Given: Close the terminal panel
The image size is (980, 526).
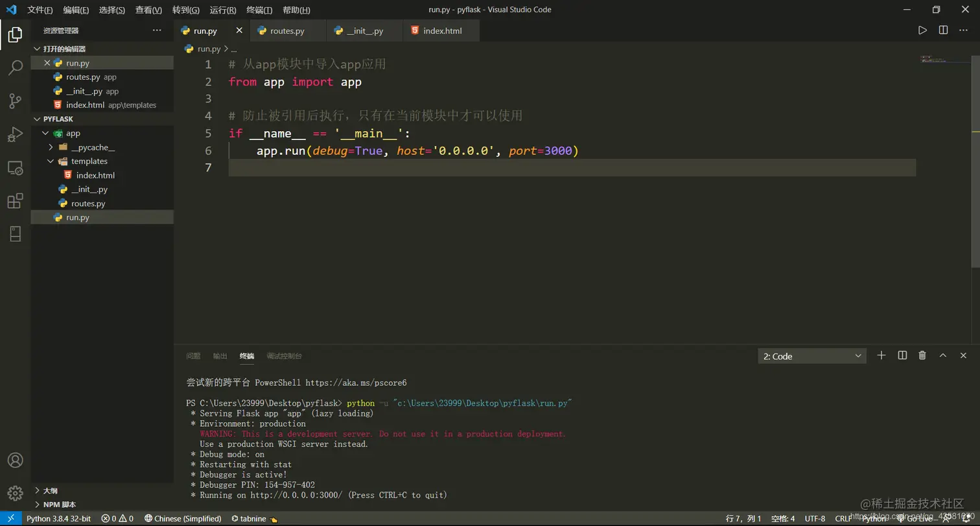Looking at the screenshot, I should 964,355.
